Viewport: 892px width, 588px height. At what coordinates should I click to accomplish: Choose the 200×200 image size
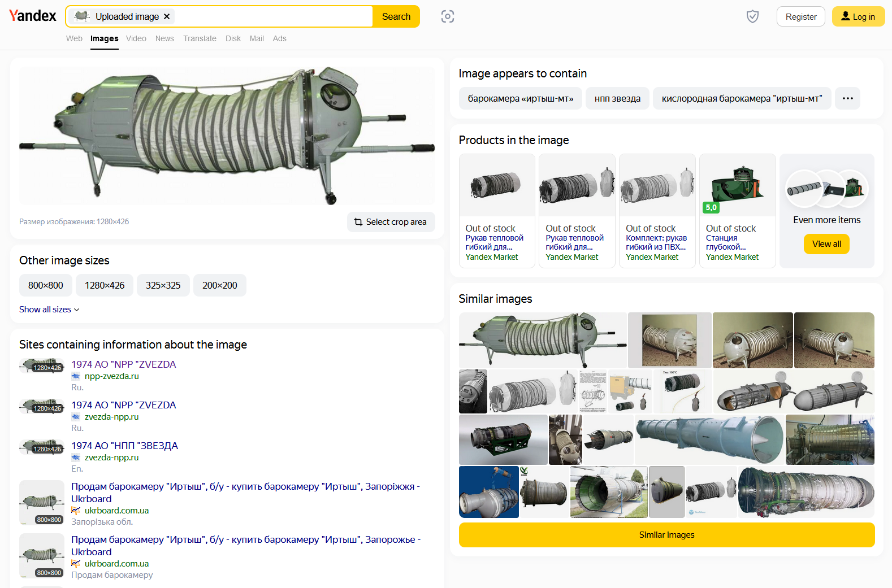click(220, 285)
